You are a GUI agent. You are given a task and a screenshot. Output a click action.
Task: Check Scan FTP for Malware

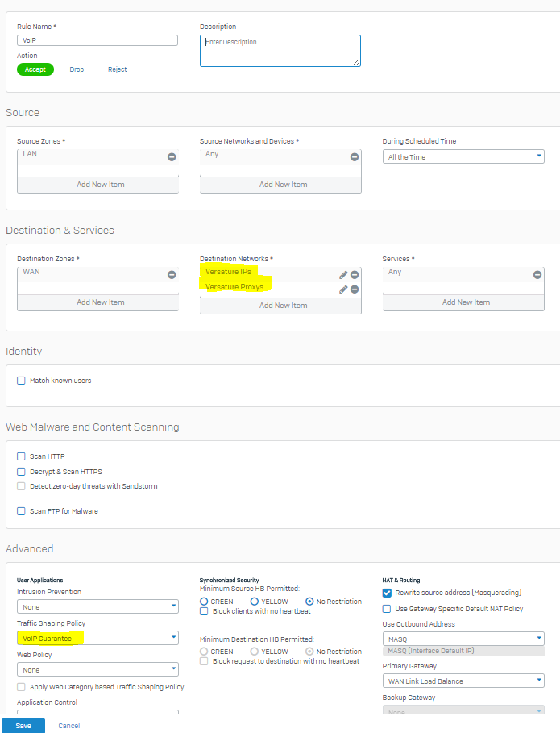pos(21,511)
